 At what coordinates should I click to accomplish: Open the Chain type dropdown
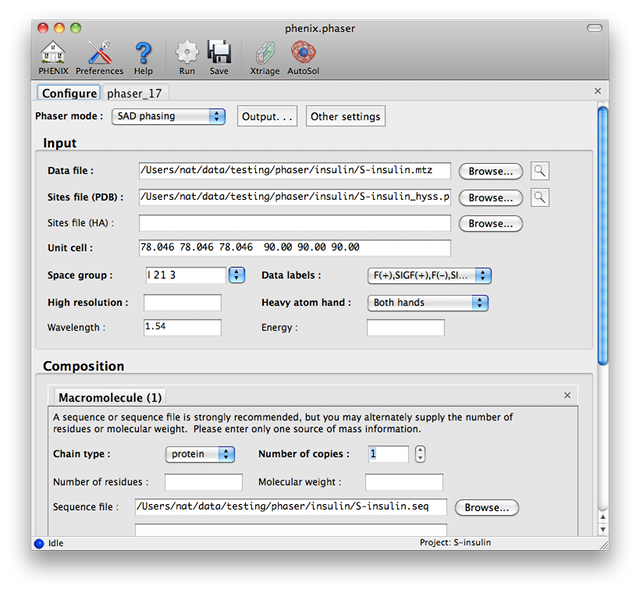click(x=200, y=454)
